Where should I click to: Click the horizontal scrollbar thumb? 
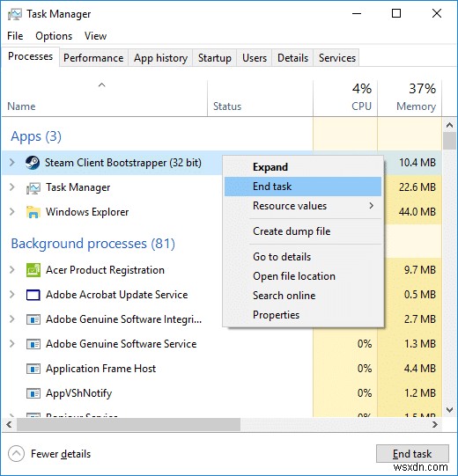(x=129, y=424)
